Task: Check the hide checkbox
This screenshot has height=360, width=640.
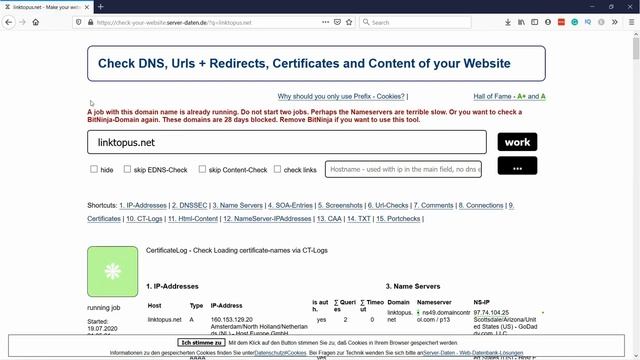Action: (x=94, y=169)
